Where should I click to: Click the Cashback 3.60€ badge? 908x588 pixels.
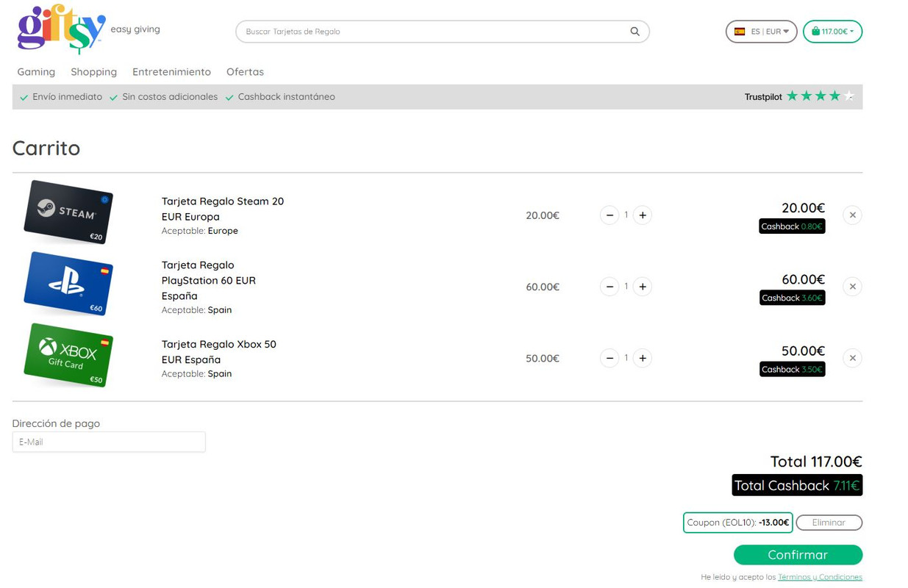tap(792, 298)
